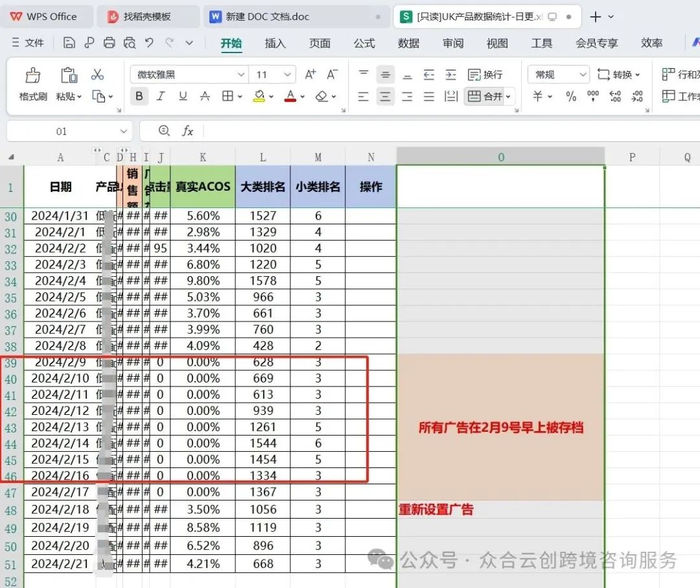Viewport: 700px width, 588px height.
Task: Click the Name Box showing O1
Action: [61, 131]
